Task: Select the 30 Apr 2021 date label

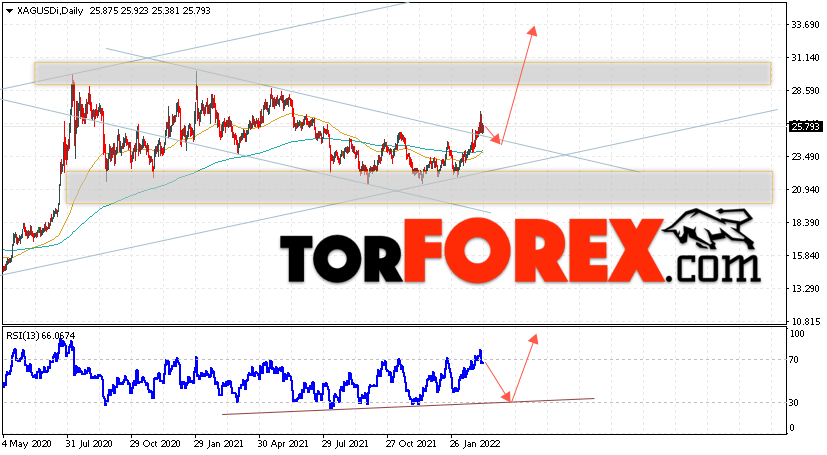Action: (x=283, y=444)
